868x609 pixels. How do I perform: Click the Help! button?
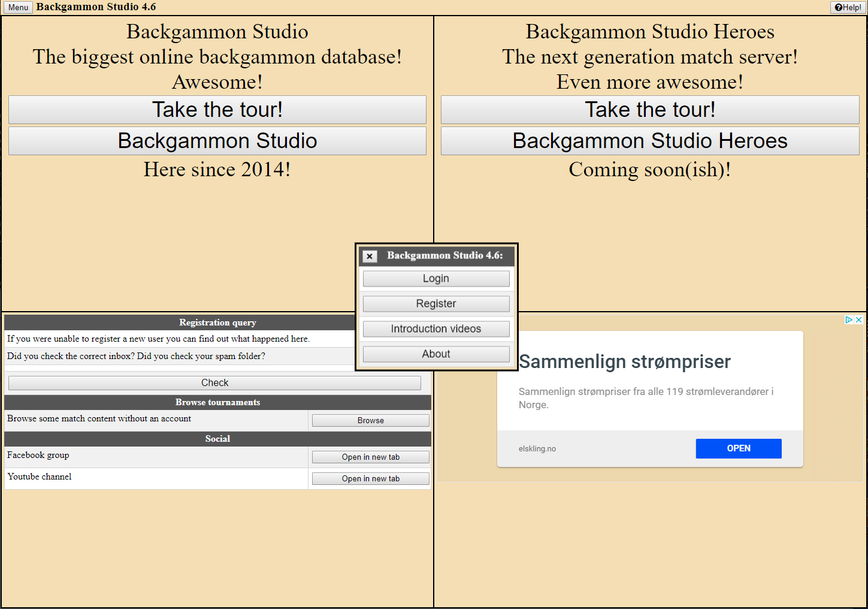click(848, 7)
